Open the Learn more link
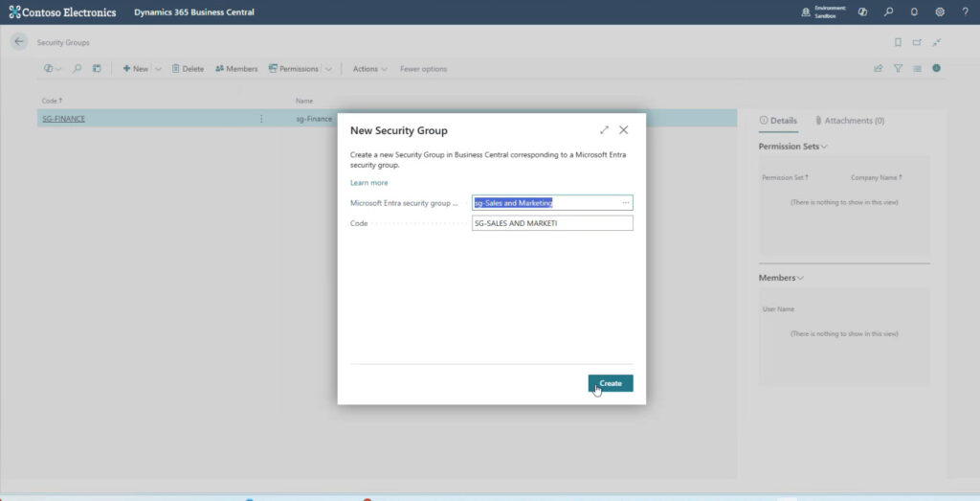 [368, 183]
